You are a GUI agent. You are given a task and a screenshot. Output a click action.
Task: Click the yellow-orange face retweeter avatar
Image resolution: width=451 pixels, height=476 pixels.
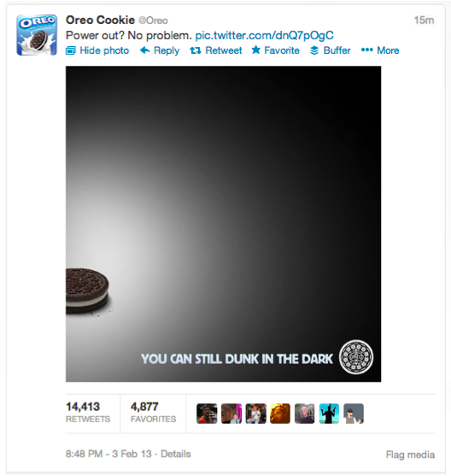pos(280,414)
